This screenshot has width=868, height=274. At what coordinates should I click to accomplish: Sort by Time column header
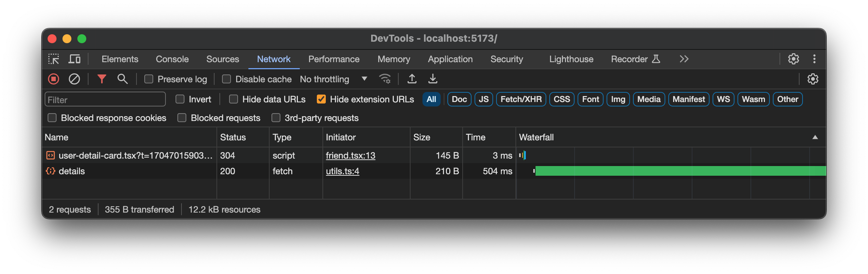click(489, 137)
